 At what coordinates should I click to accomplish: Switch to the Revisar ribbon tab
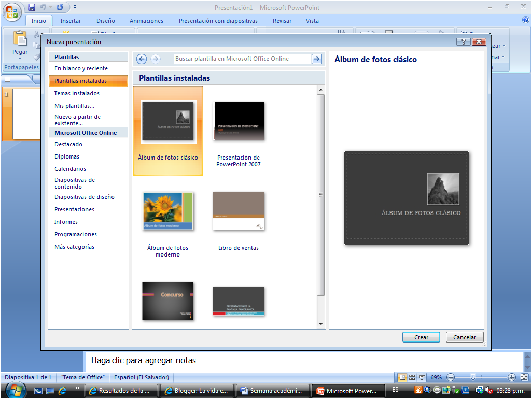point(282,21)
